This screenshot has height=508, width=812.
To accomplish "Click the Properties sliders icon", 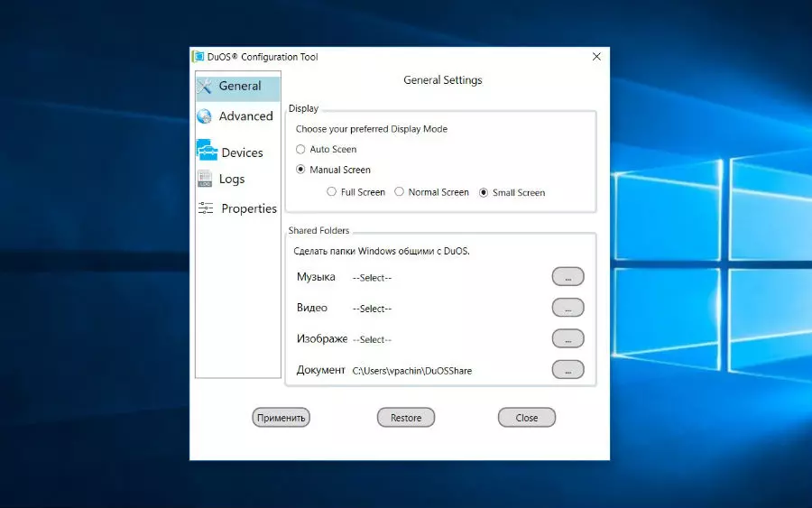I will click(206, 208).
